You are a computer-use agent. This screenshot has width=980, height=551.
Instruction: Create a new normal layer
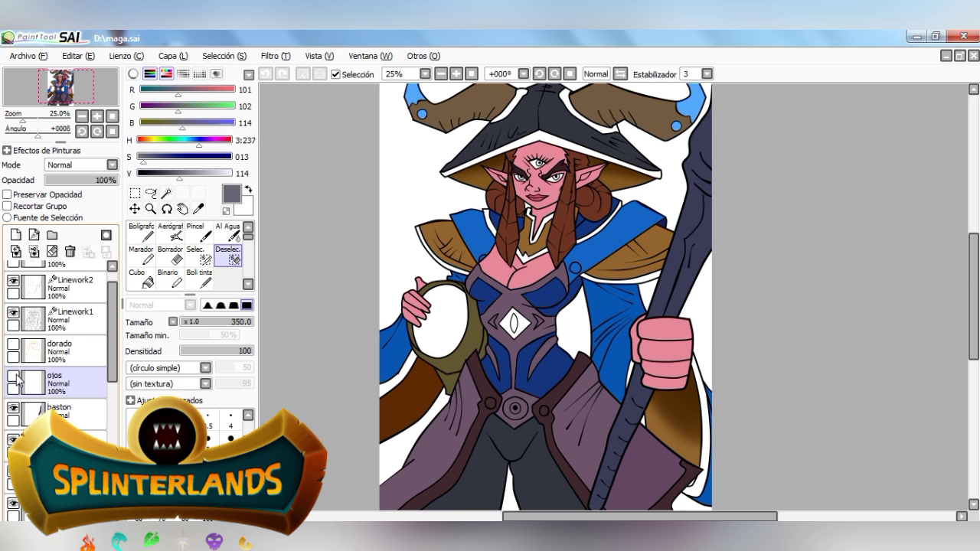pos(15,235)
